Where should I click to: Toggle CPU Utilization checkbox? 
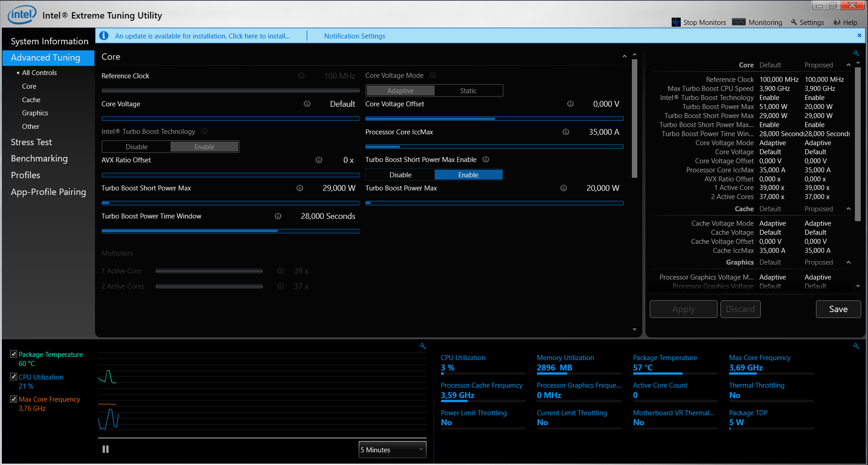tap(14, 376)
